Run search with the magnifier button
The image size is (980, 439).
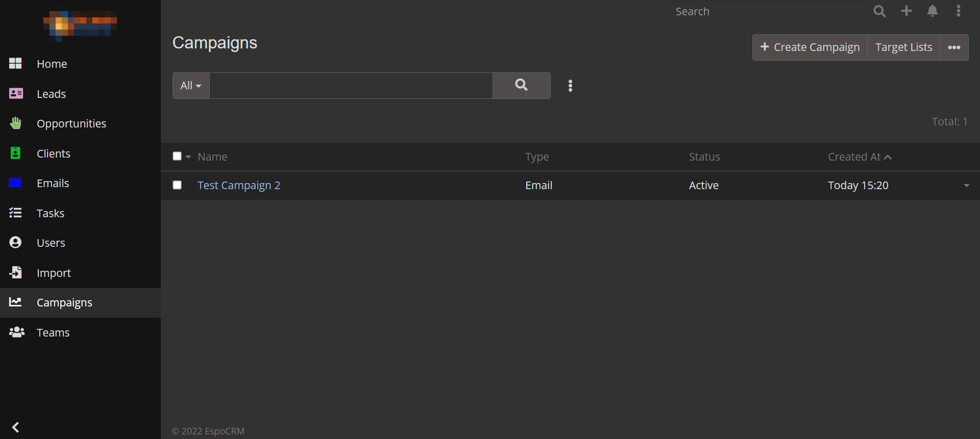521,85
